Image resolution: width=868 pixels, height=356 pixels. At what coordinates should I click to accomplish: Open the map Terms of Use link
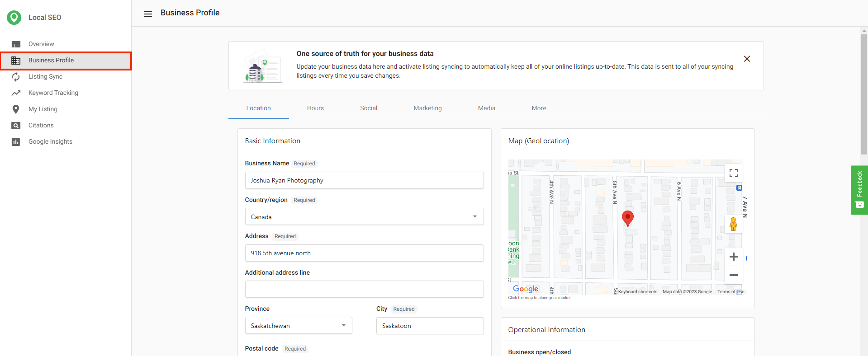pos(730,292)
